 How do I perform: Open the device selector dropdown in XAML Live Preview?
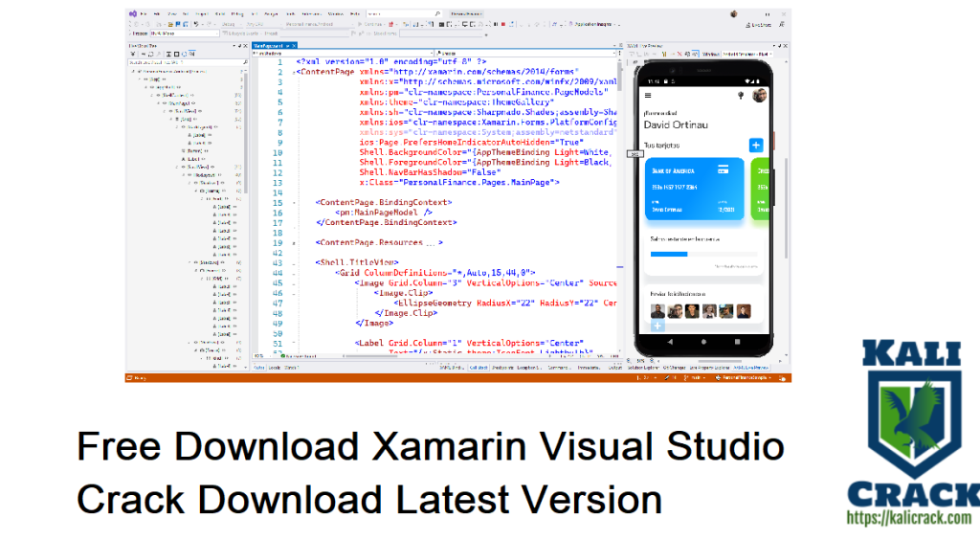tap(748, 55)
